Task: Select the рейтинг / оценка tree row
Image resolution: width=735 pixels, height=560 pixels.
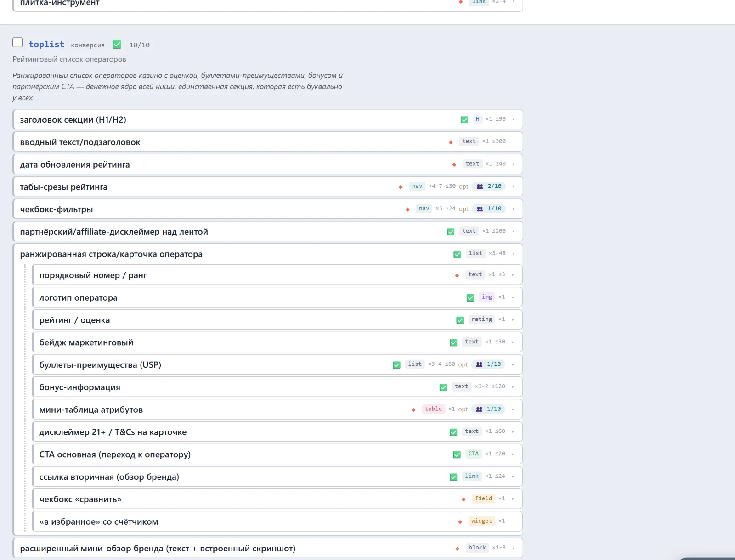Action: (x=277, y=320)
